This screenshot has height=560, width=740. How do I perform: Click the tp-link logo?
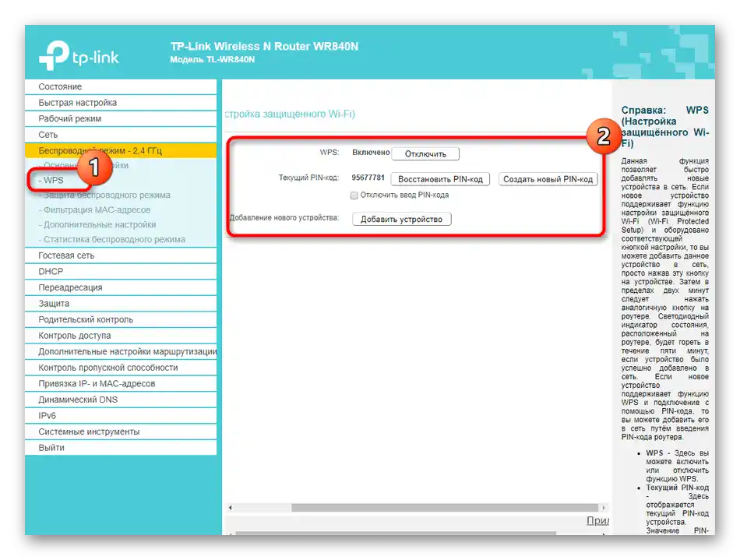79,55
